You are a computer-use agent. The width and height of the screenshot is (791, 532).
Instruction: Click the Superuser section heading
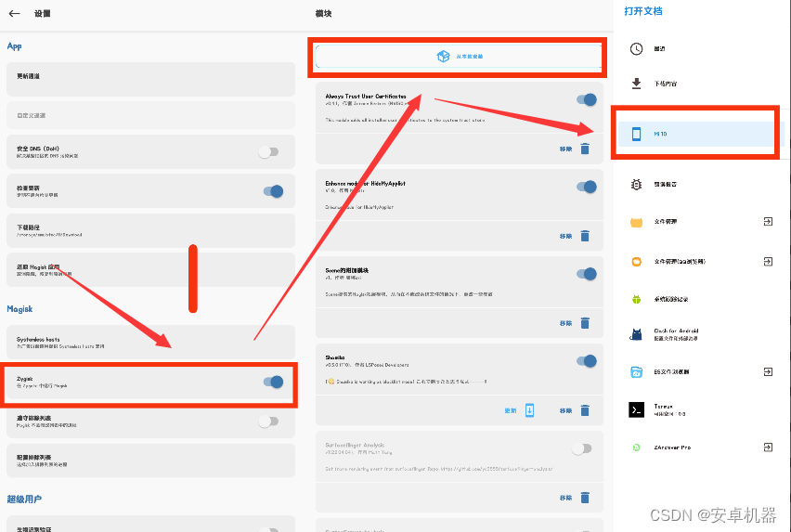pyautogui.click(x=24, y=500)
